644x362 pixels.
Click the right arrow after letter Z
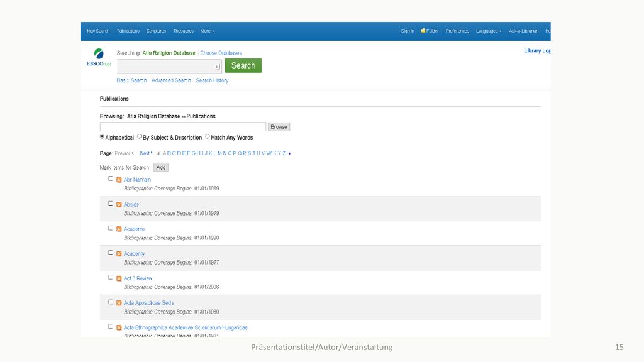click(x=289, y=153)
